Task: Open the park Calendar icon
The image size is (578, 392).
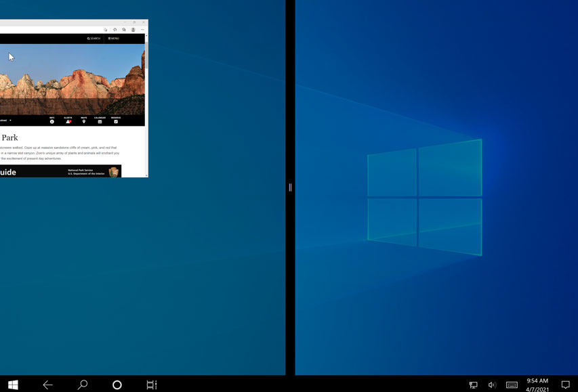Action: [x=99, y=121]
